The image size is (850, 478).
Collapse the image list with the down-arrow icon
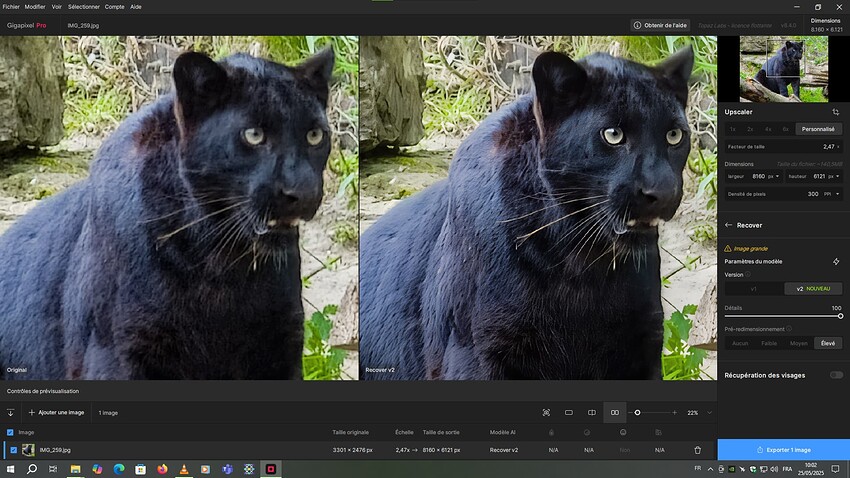pyautogui.click(x=10, y=412)
